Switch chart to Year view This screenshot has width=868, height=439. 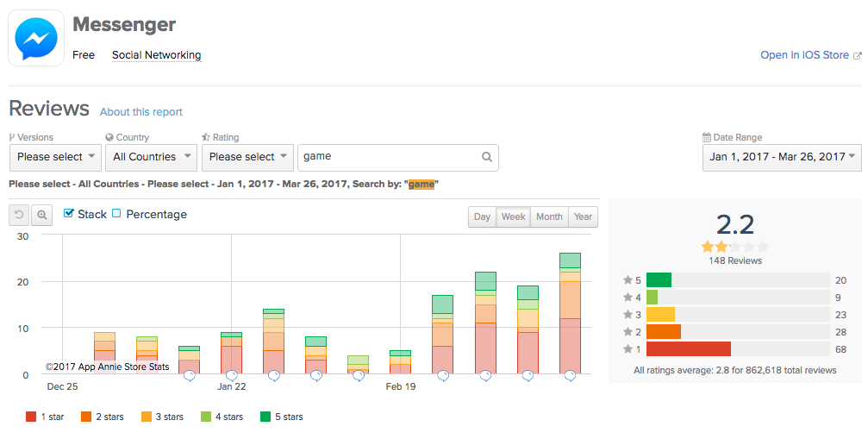[x=583, y=217]
